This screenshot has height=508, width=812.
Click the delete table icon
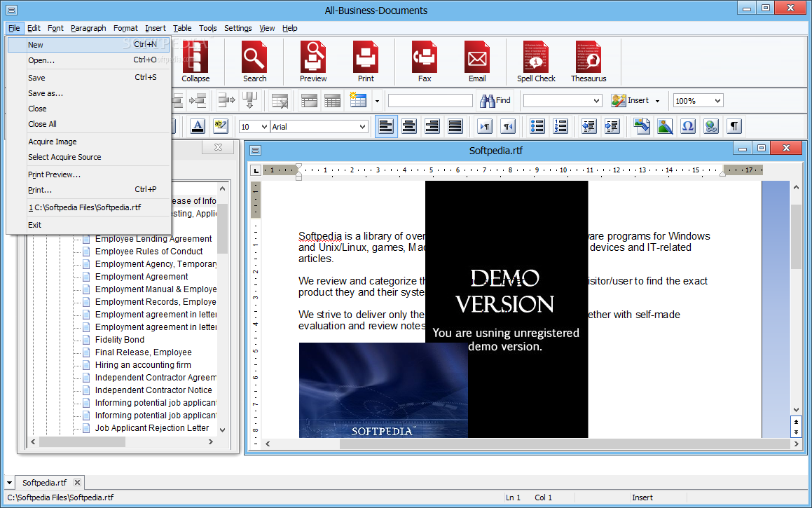click(280, 100)
